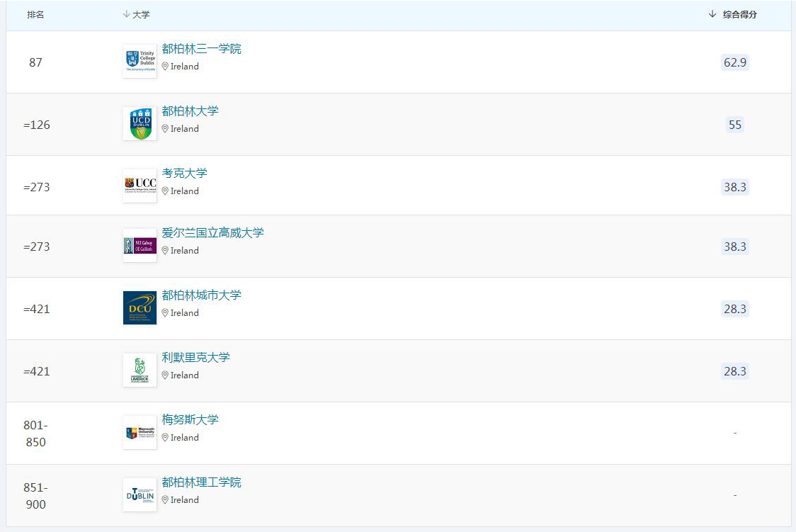Go to 都柏林城市大学 page
Viewport: 796px width, 532px height.
click(201, 295)
